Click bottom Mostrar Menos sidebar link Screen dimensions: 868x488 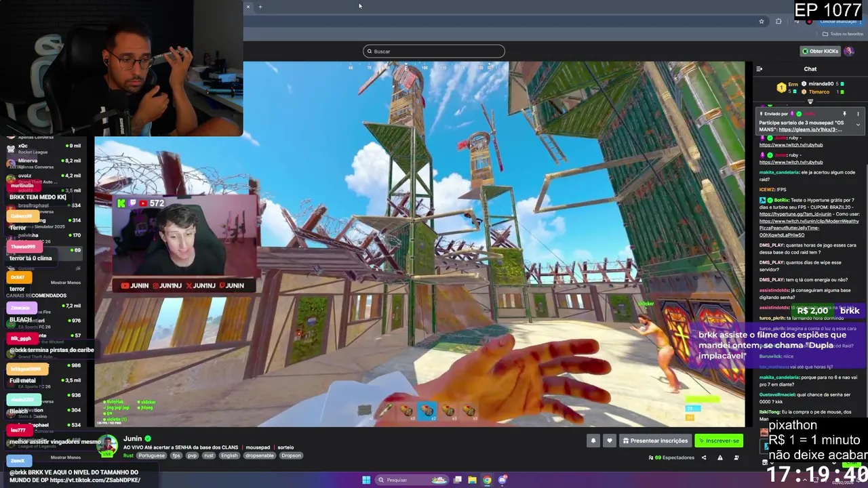pyautogui.click(x=65, y=457)
